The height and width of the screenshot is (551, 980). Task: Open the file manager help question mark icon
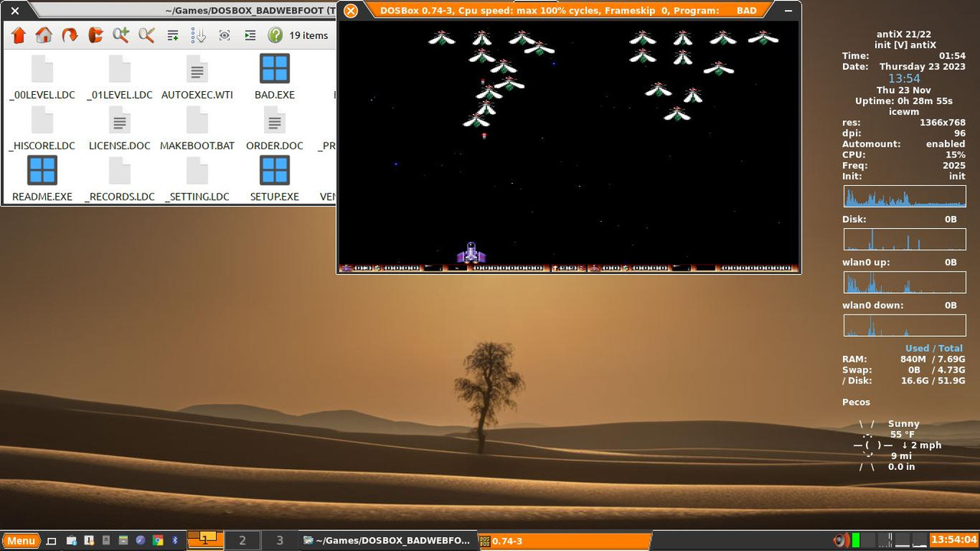276,35
